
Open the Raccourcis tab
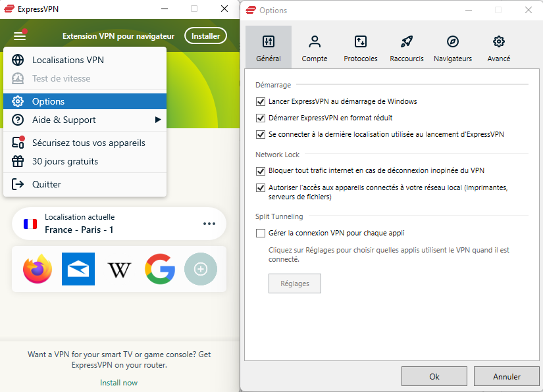407,47
